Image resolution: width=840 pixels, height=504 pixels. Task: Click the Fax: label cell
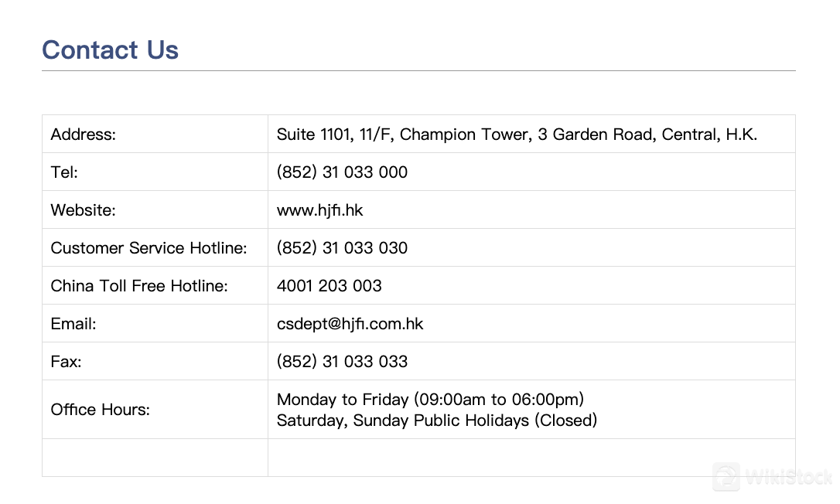tap(155, 362)
